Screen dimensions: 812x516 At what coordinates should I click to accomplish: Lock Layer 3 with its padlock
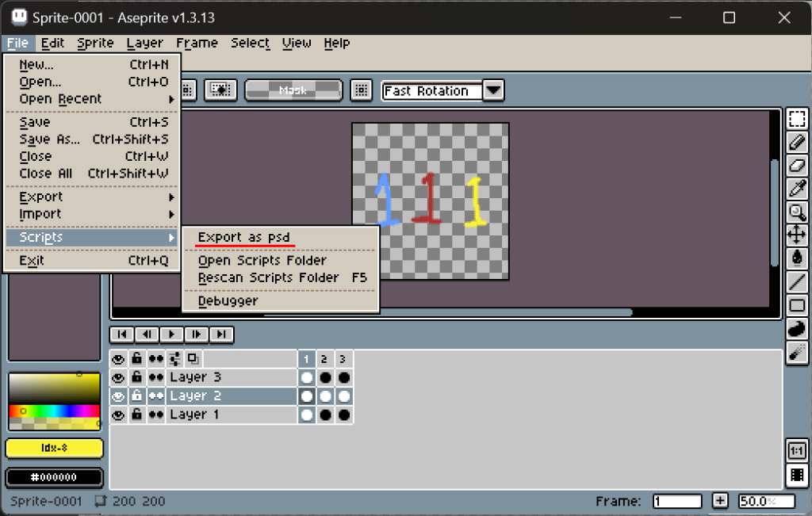click(136, 376)
